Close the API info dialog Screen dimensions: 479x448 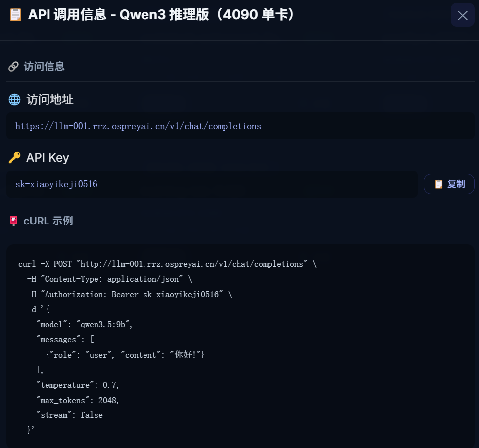pyautogui.click(x=462, y=15)
